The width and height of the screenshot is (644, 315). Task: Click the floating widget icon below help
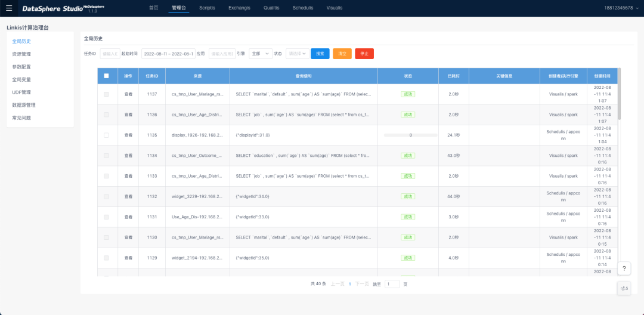click(624, 289)
